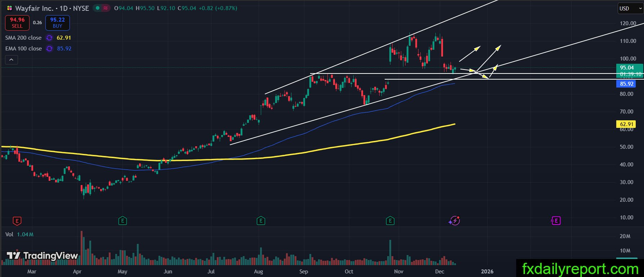Click the 10.00 price-axis label
This screenshot has height=277, width=644.
pyautogui.click(x=626, y=218)
